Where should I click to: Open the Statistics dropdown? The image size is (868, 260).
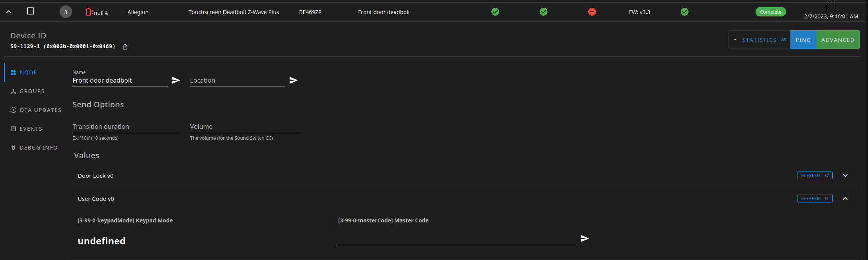[759, 40]
